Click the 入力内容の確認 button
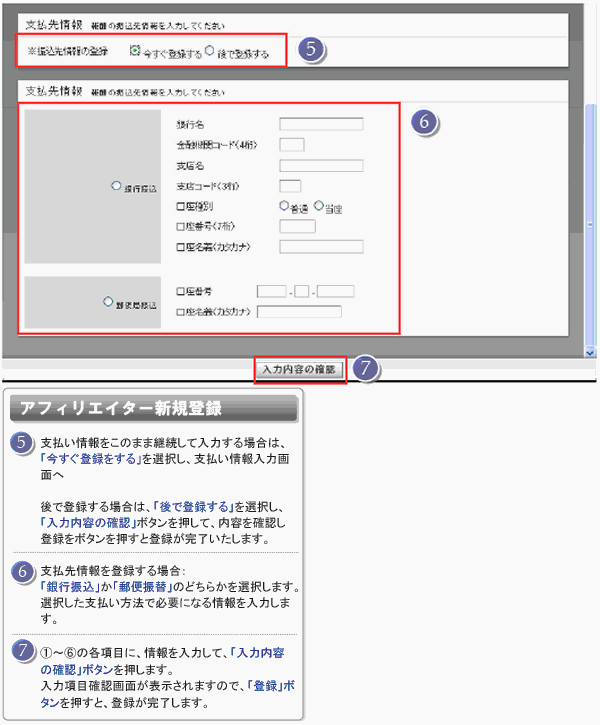 [x=300, y=369]
